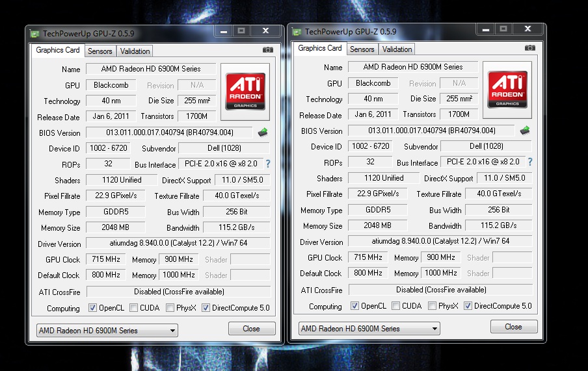
Task: Switch to Sensors tab in right window
Action: pos(362,49)
